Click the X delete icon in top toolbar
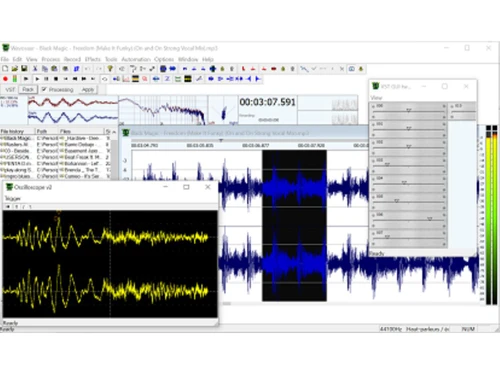The width and height of the screenshot is (500, 375). coord(342,69)
